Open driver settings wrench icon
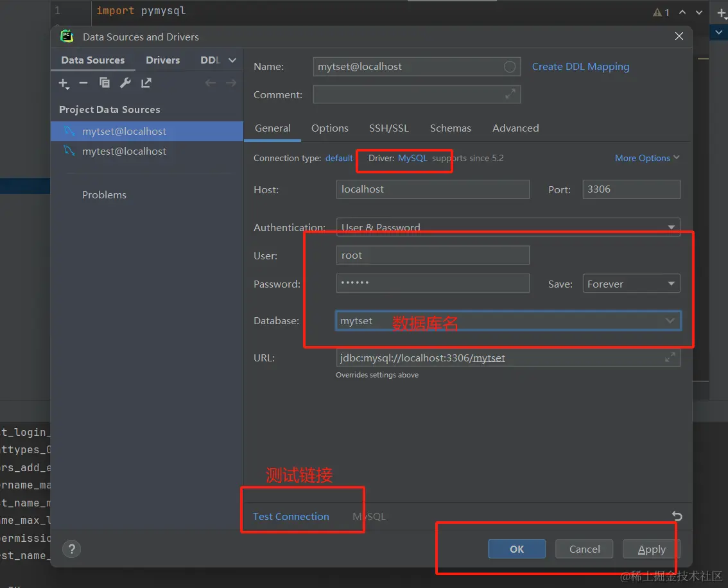The height and width of the screenshot is (588, 728). pos(125,83)
